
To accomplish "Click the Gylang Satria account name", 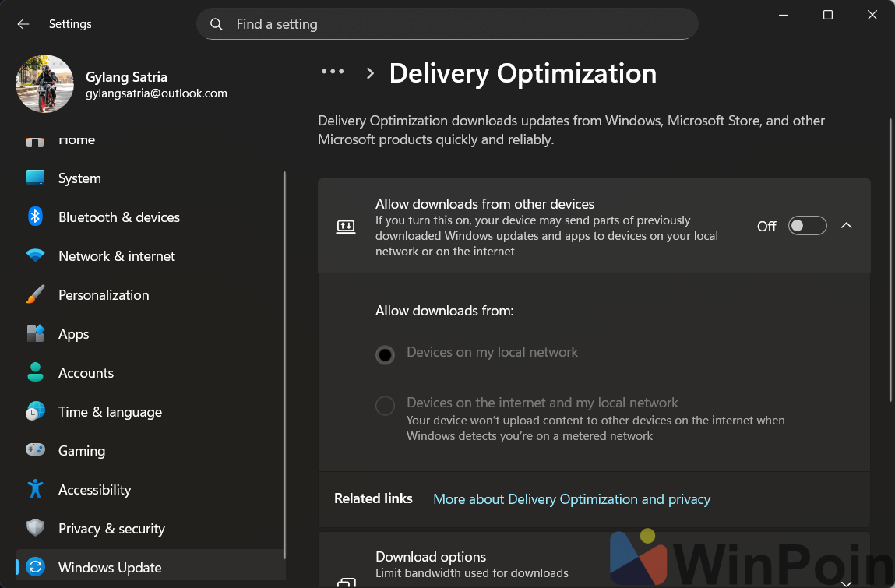I will [x=127, y=77].
